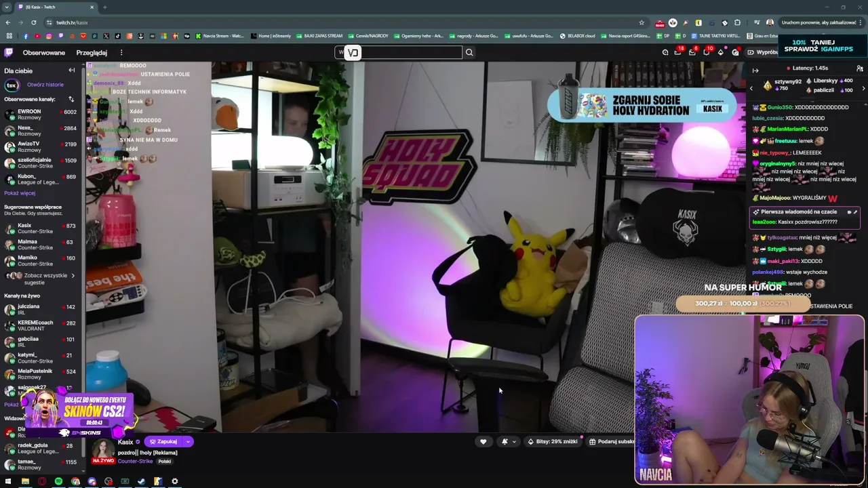
Task: Click the Counter-Strike category link
Action: 135,461
